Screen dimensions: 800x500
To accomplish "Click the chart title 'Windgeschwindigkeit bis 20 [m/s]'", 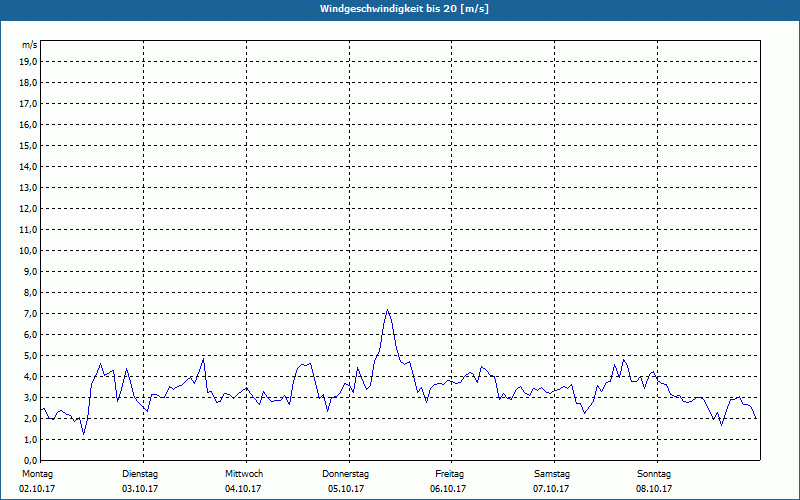I will coord(404,9).
